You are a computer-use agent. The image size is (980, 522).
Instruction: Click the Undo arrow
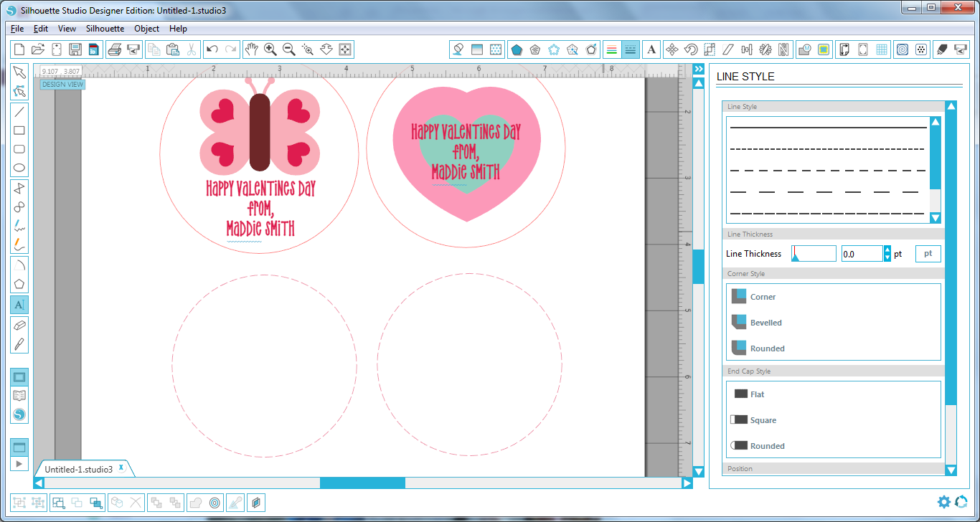[212, 49]
